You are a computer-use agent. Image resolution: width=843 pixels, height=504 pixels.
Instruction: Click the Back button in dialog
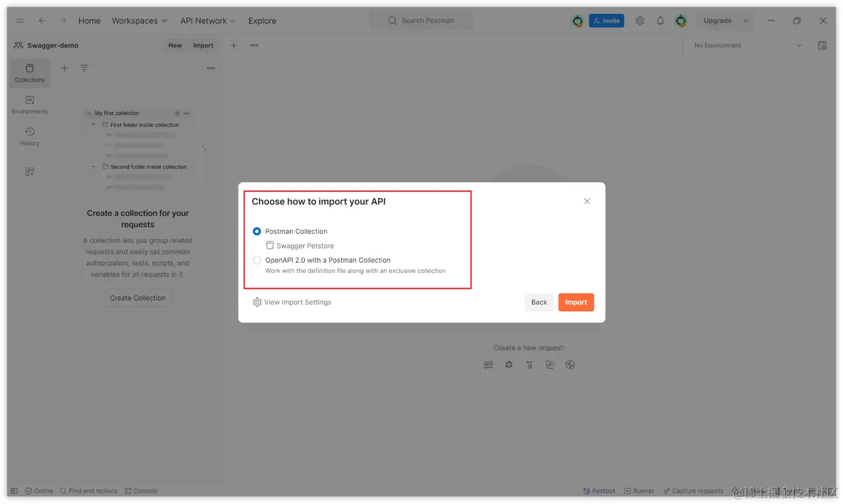coord(539,303)
